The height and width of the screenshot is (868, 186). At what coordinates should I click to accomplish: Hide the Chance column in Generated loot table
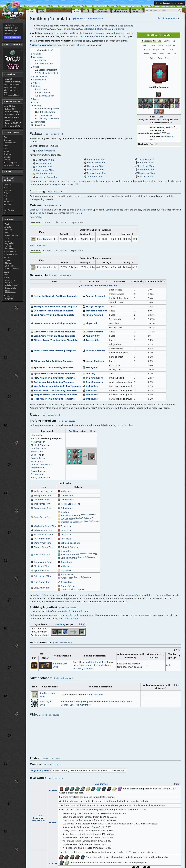(x=160, y=281)
